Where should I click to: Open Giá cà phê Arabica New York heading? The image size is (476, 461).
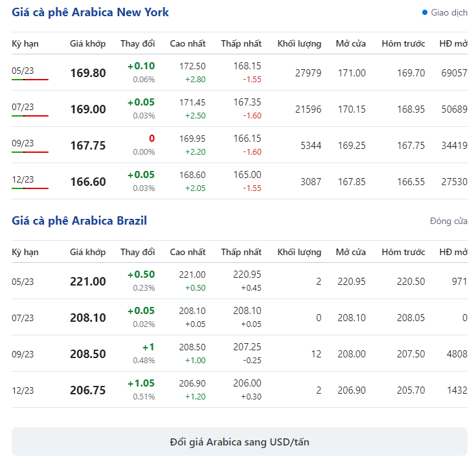[90, 12]
